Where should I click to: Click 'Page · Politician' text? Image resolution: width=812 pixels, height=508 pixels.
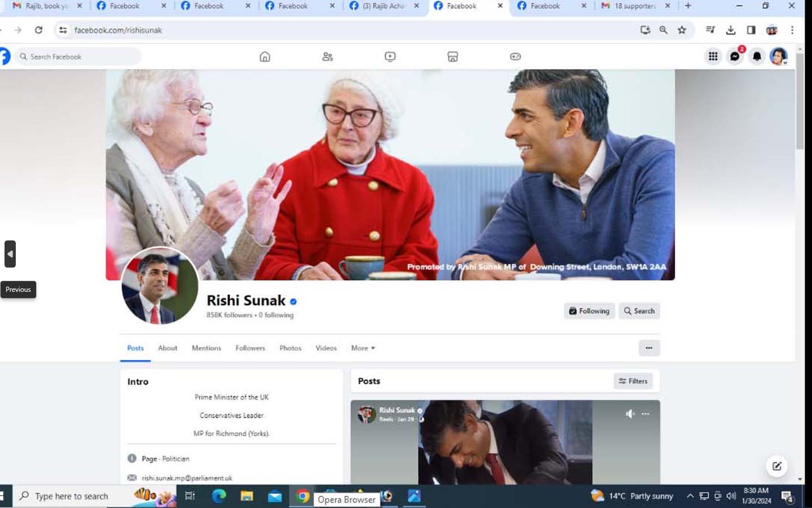click(x=165, y=459)
